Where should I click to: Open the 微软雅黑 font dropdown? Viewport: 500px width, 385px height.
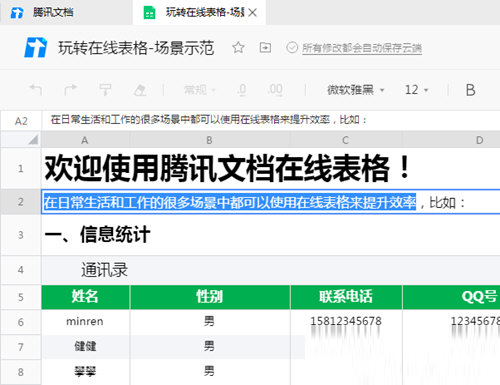356,90
